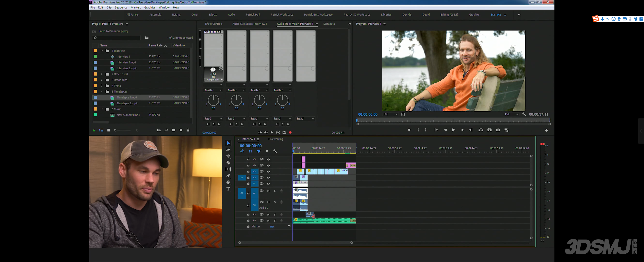
Task: Click Project panel search field
Action: pos(116,38)
